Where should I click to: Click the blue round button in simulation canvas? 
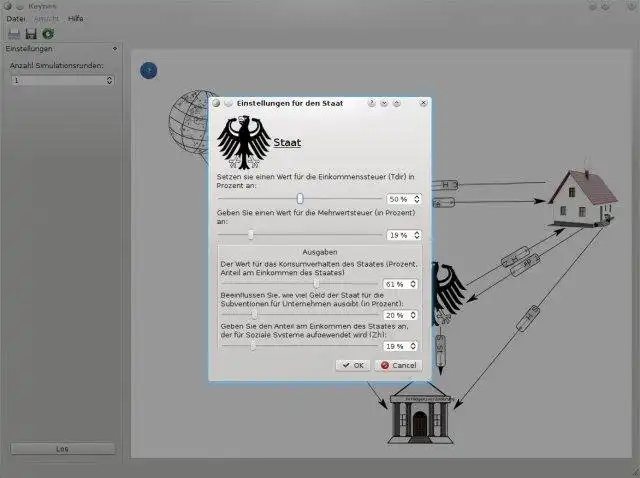[149, 71]
